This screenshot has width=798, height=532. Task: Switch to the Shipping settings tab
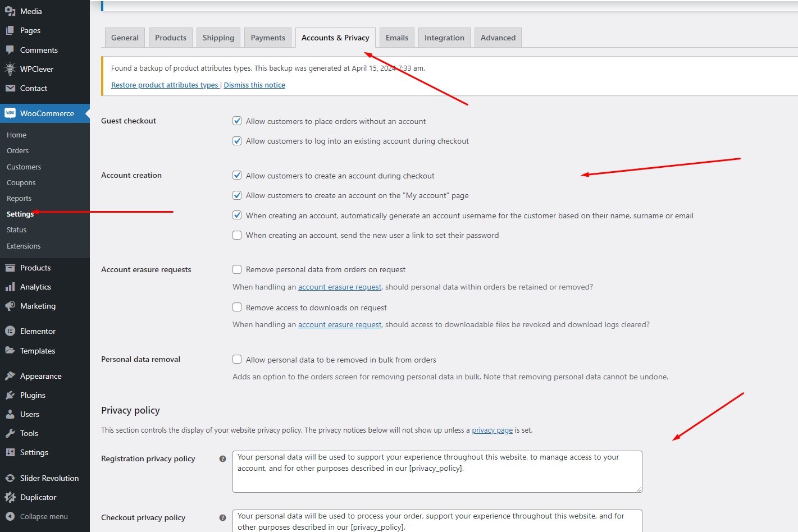[218, 38]
